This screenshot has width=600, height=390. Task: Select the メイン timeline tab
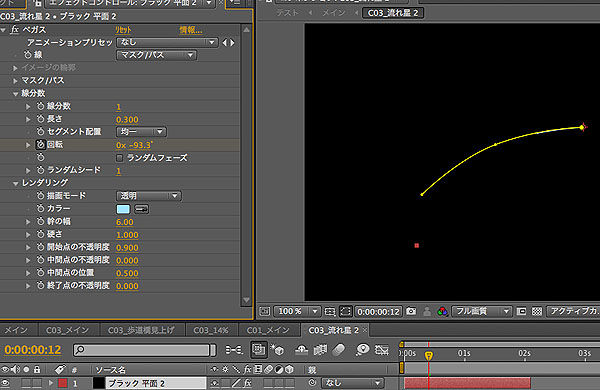16,330
